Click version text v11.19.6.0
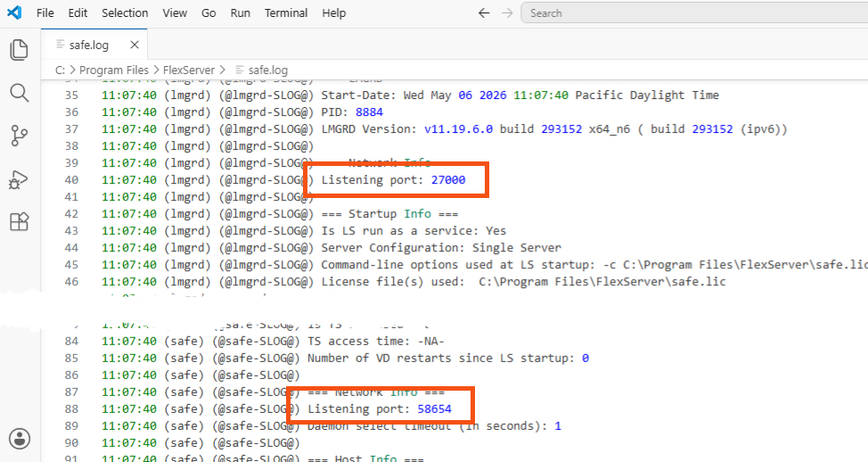 click(458, 129)
